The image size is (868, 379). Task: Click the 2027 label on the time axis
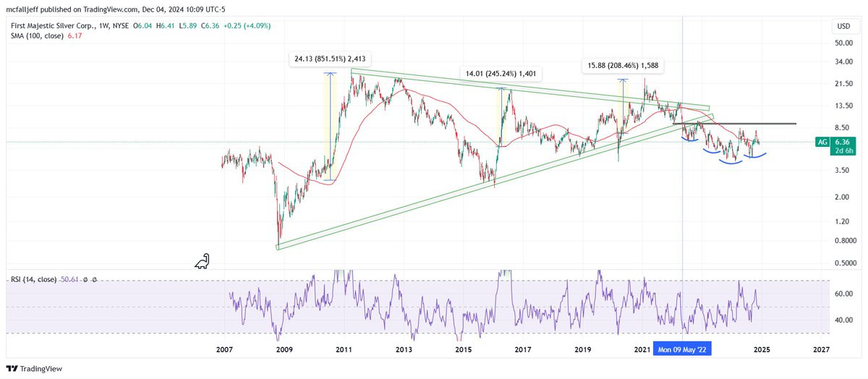pyautogui.click(x=821, y=349)
